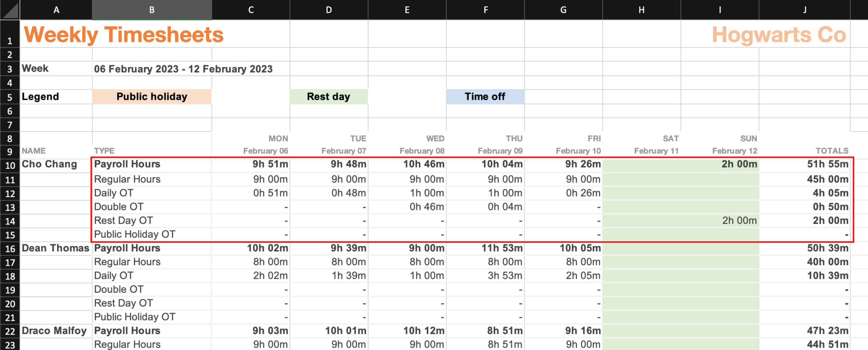The width and height of the screenshot is (868, 350).
Task: Select column B header
Action: pyautogui.click(x=151, y=9)
